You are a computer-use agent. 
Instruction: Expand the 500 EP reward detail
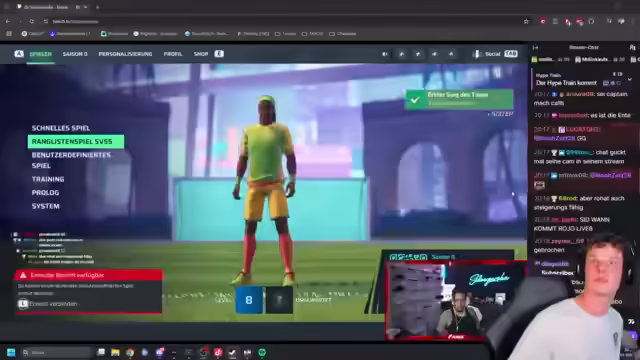(500, 114)
